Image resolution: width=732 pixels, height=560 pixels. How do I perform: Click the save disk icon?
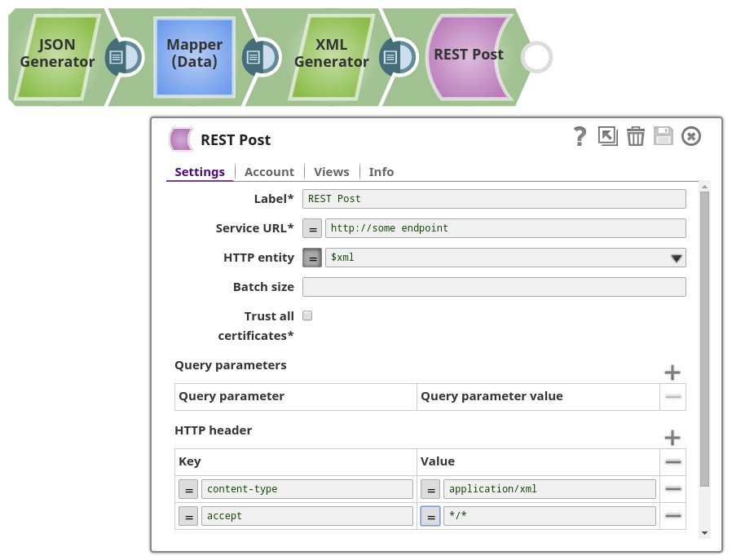[664, 136]
